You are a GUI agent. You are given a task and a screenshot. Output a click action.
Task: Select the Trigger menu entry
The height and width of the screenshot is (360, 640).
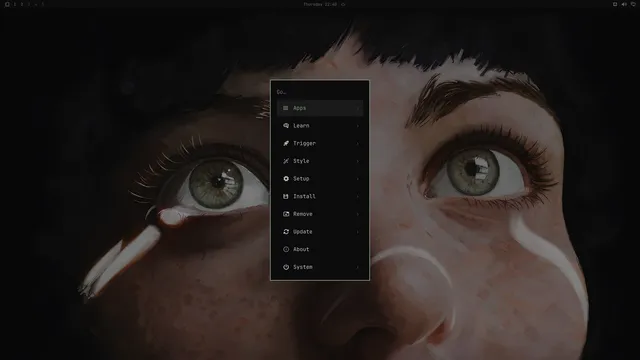pyautogui.click(x=320, y=143)
